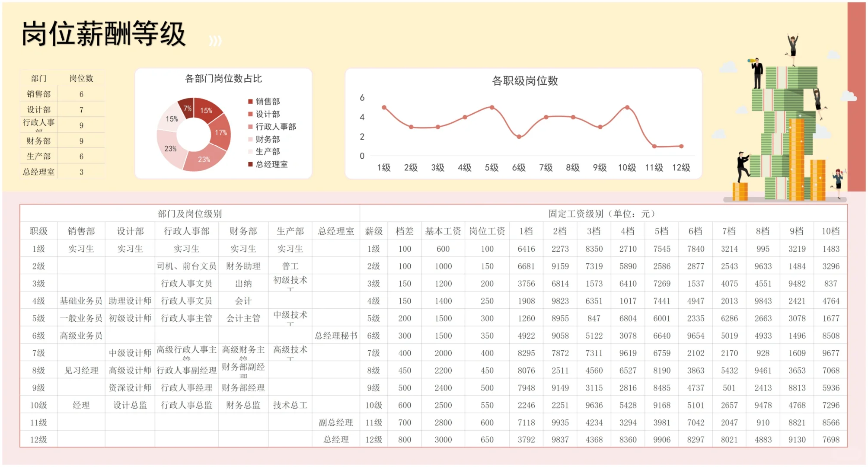This screenshot has height=467, width=868.
Task: Click the red arrows beside the 岗位薪酬等级 title
Action: pyautogui.click(x=215, y=41)
